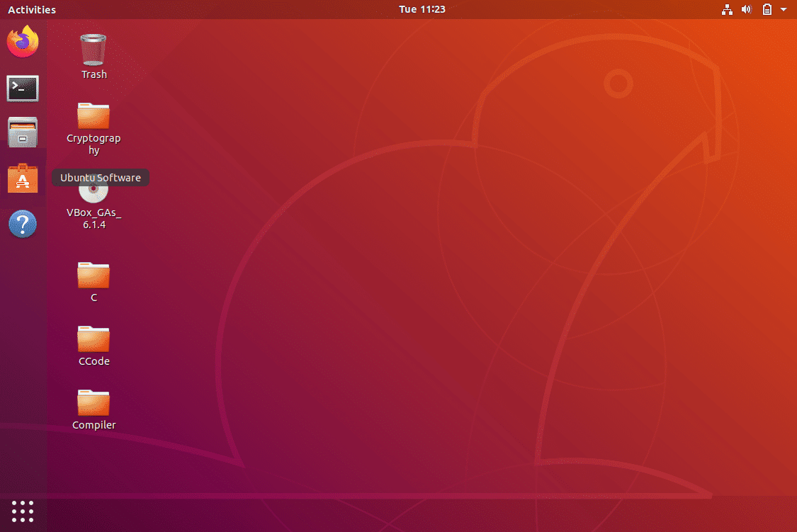Open the Help icon in the dock
Viewport: 797px width, 532px height.
point(23,224)
